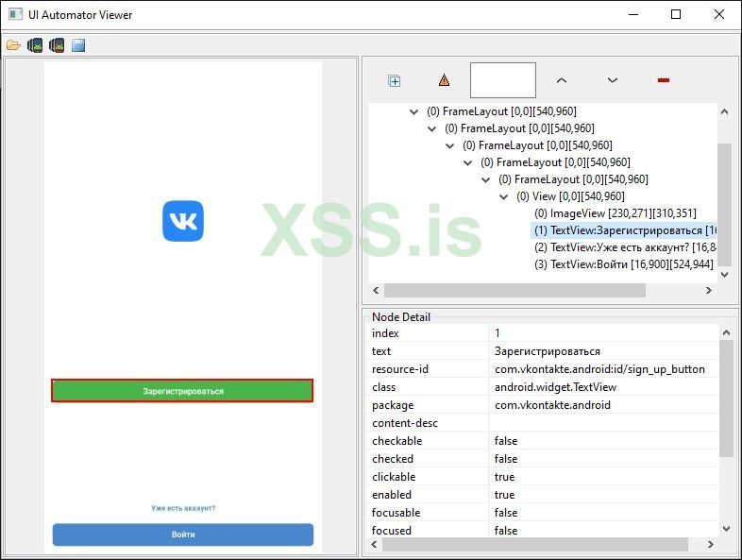Toggle the orange warning NAF nodes icon
The width and height of the screenshot is (742, 560).
coord(444,80)
